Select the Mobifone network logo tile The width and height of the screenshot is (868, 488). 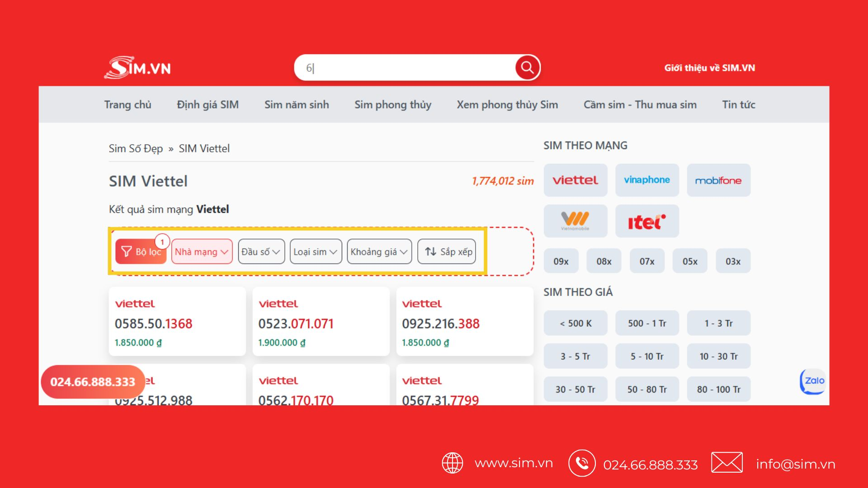coord(718,180)
